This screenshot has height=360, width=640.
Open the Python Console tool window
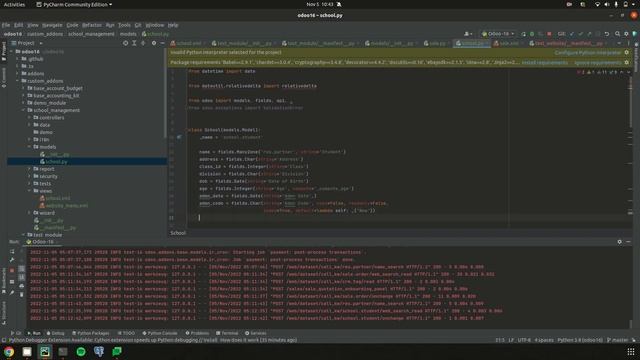coord(160,333)
